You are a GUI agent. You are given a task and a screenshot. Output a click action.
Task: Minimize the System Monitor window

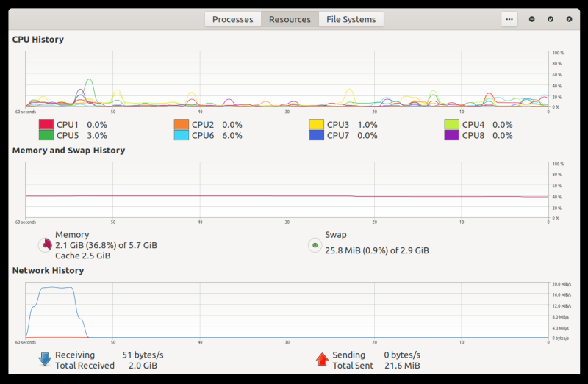532,19
